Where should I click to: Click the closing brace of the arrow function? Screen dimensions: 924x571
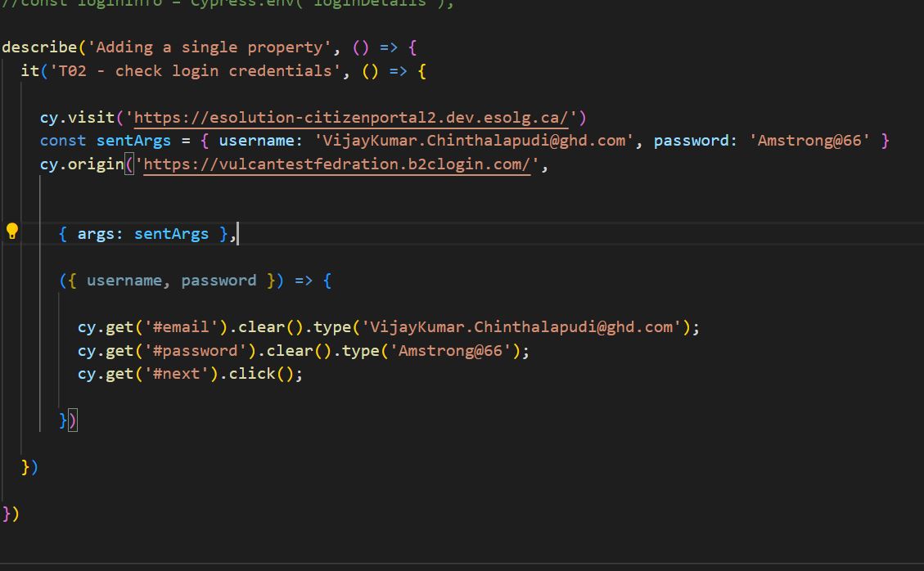pos(63,420)
